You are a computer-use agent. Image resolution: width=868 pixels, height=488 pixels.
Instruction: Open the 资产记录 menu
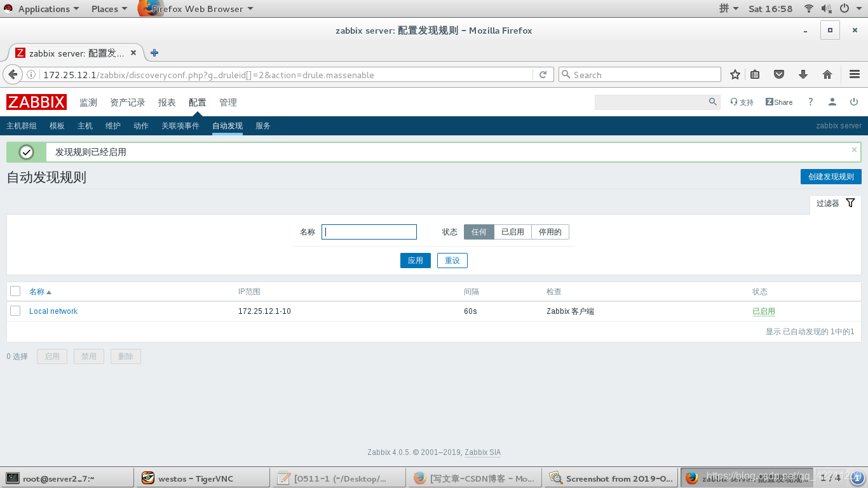tap(128, 102)
